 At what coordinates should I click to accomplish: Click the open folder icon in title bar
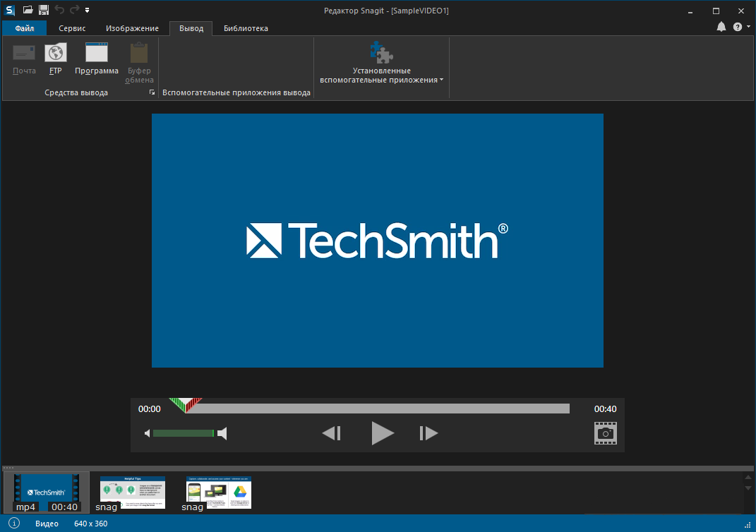(x=28, y=10)
